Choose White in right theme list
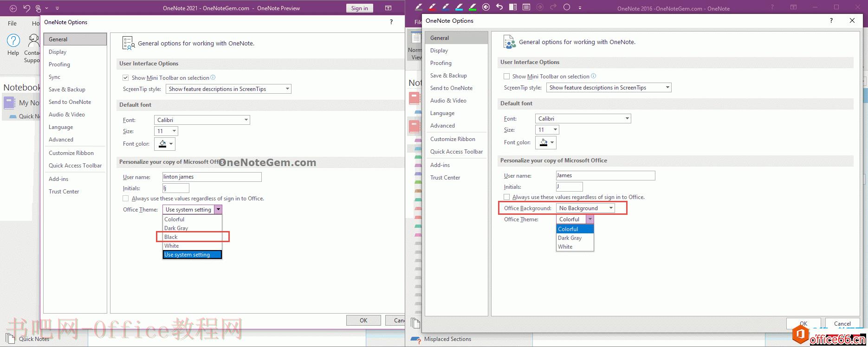The height and width of the screenshot is (347, 868). tap(575, 246)
